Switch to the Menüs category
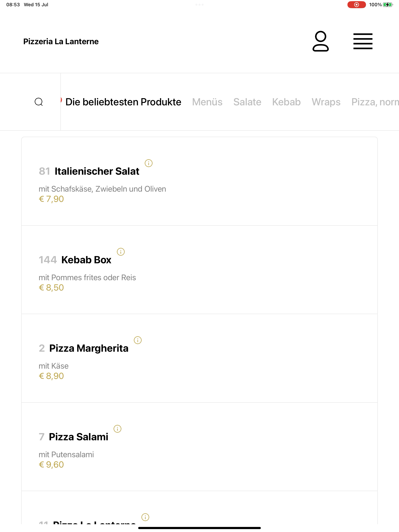The width and height of the screenshot is (399, 532). coord(207,102)
